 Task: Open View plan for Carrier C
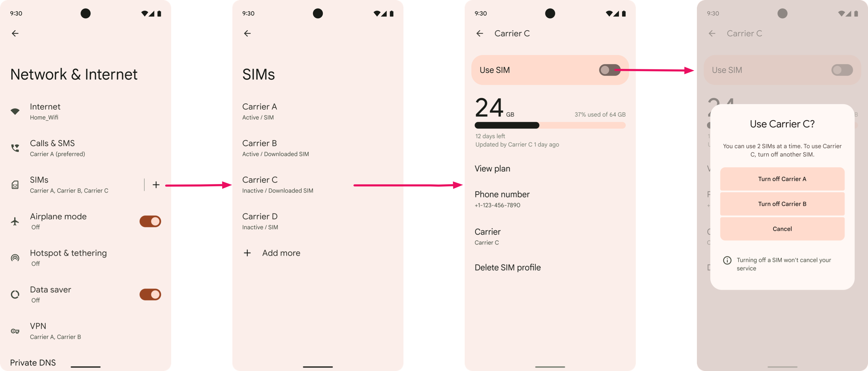coord(492,168)
